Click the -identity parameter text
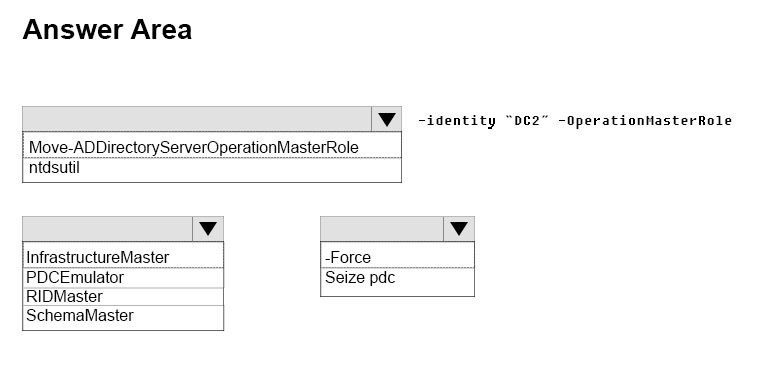763x369 pixels. click(x=457, y=120)
